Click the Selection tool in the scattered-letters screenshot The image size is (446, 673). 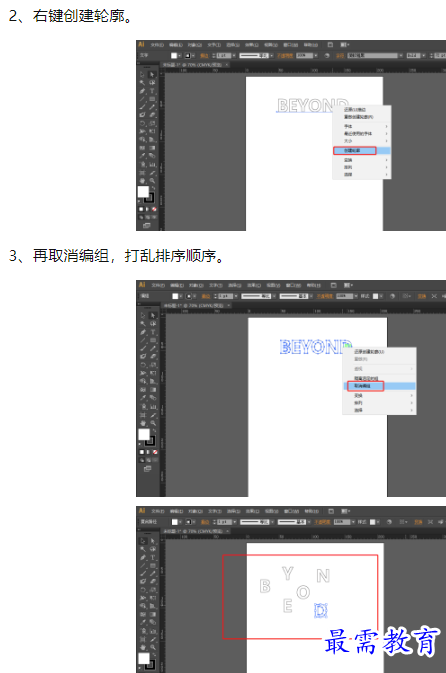click(x=143, y=541)
